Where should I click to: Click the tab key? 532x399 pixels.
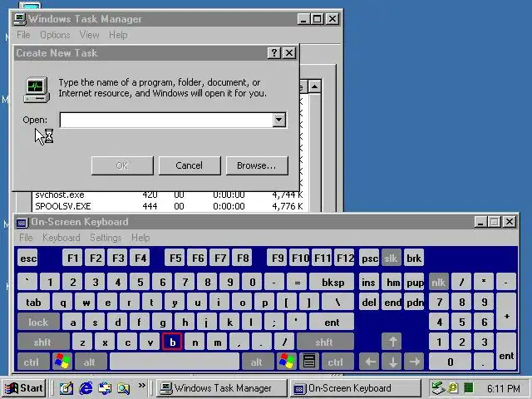point(33,302)
